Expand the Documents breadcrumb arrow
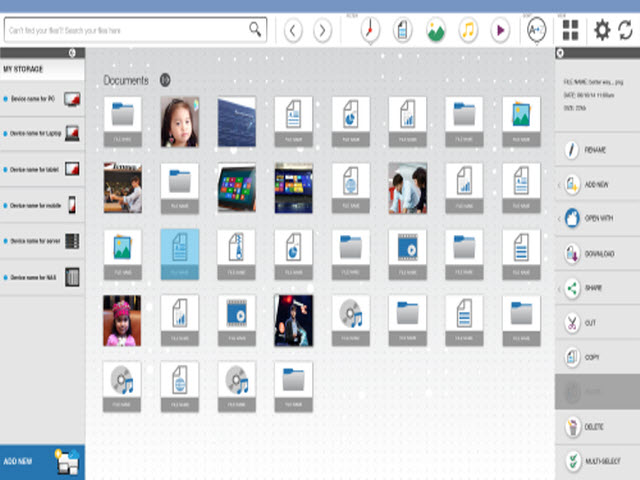The width and height of the screenshot is (640, 480). pos(165,80)
